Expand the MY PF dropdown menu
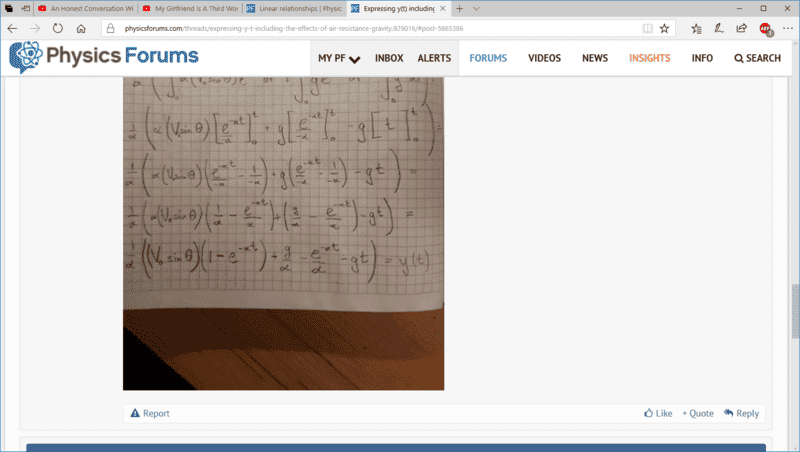 click(339, 58)
